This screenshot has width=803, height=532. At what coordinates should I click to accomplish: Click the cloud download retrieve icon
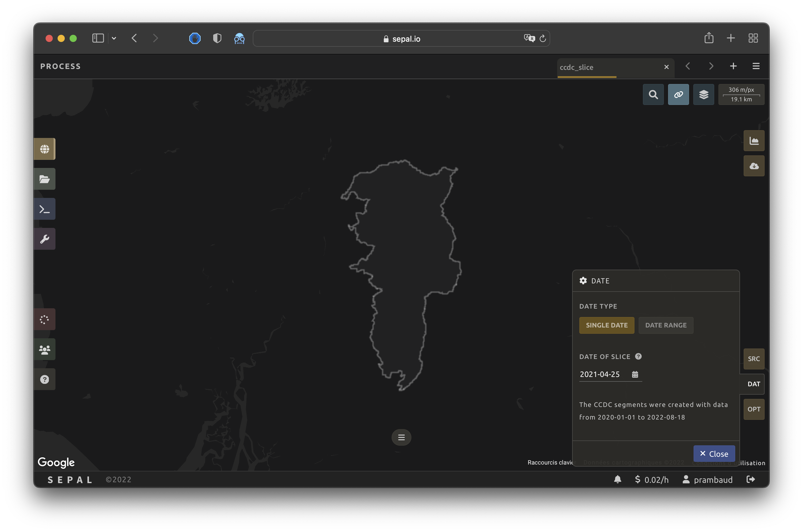click(x=754, y=166)
